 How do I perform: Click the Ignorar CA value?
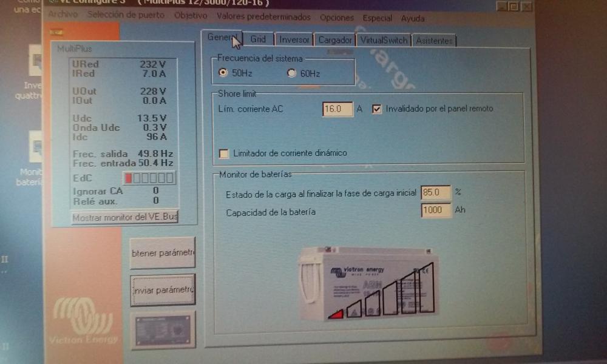pos(155,190)
